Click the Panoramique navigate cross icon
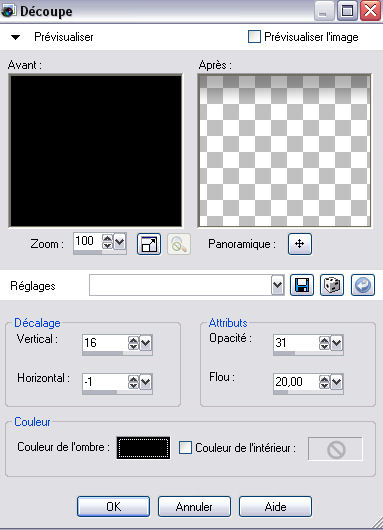 (300, 244)
